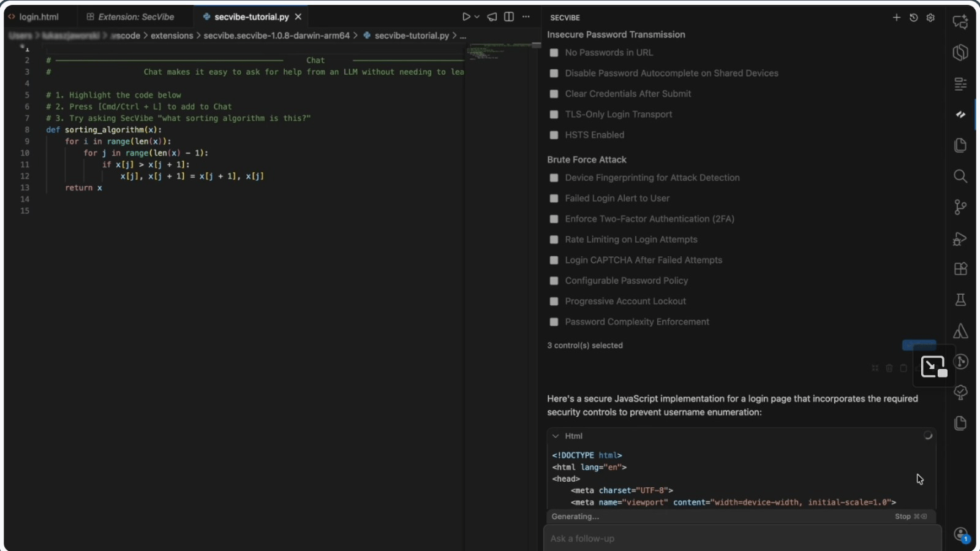
Task: Open the run dropdown arrow next to play
Action: click(x=477, y=17)
